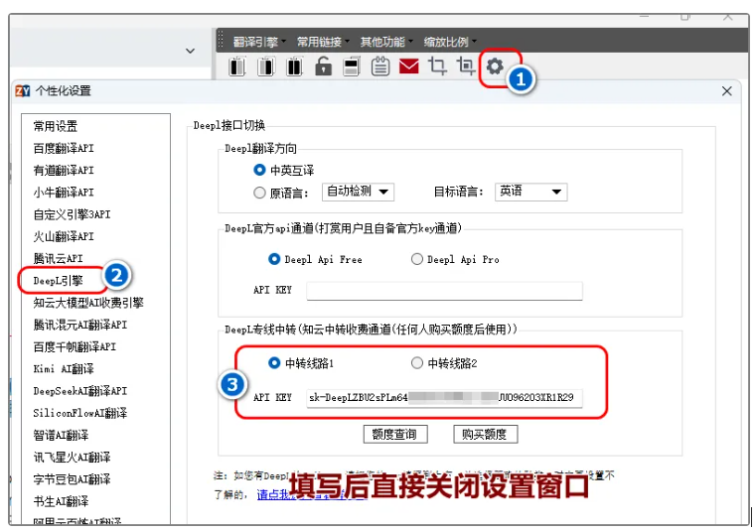The height and width of the screenshot is (532, 756).
Task: Select the 中英互译 radio option
Action: coord(260,171)
